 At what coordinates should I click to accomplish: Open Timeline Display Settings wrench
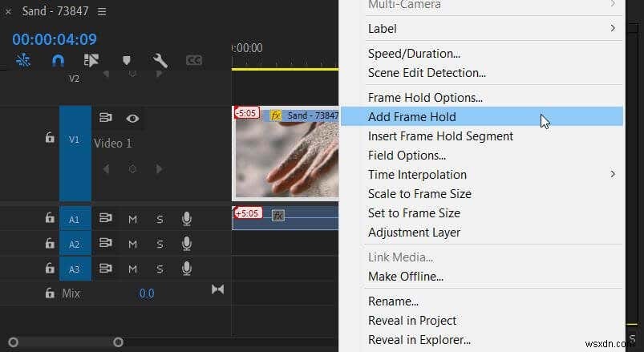(160, 60)
